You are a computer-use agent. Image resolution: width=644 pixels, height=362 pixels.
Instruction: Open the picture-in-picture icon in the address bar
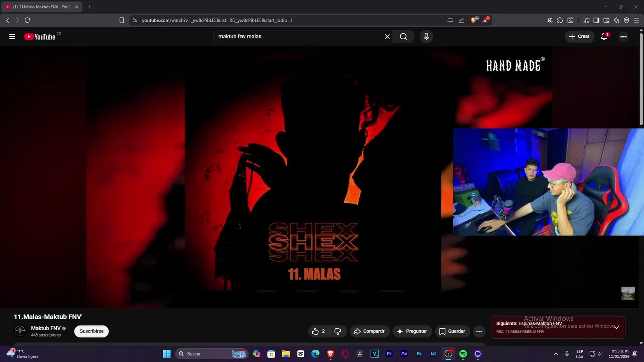coord(450,20)
